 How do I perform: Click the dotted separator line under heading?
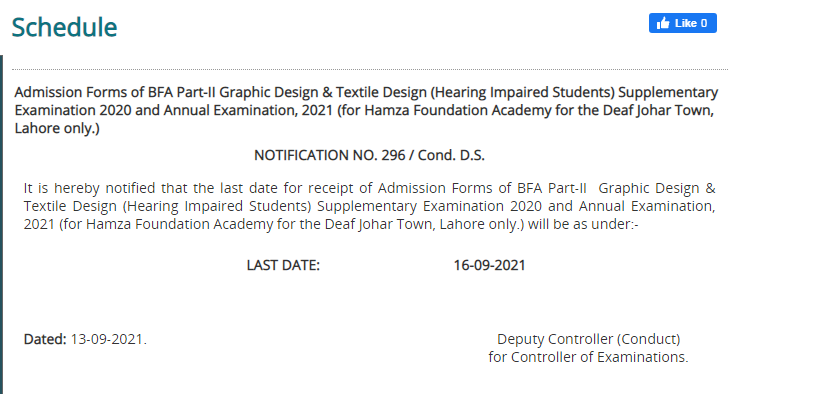pyautogui.click(x=370, y=69)
